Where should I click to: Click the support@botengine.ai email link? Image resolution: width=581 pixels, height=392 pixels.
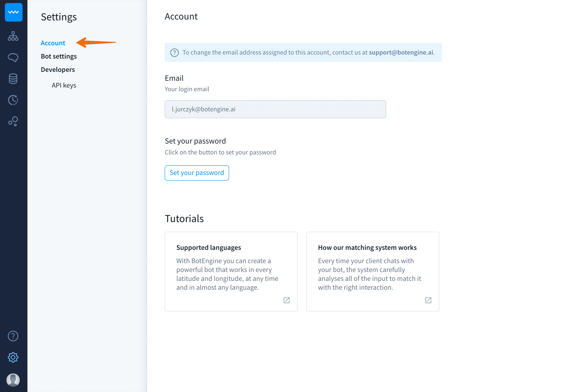click(x=401, y=53)
